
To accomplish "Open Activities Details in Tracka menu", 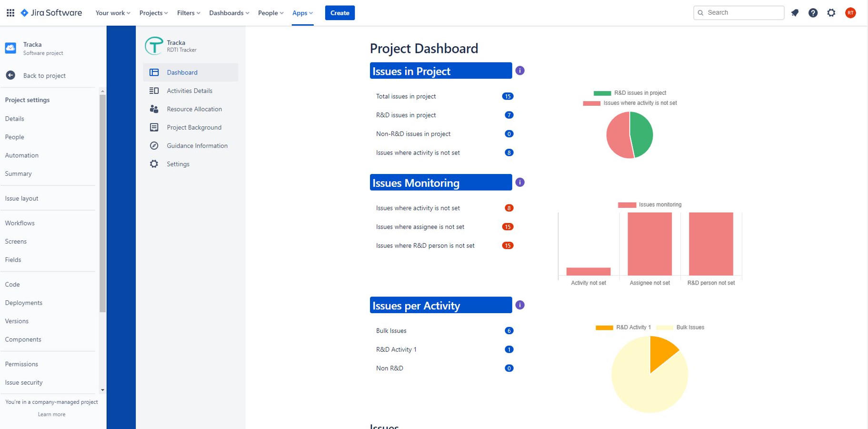I will click(x=189, y=91).
